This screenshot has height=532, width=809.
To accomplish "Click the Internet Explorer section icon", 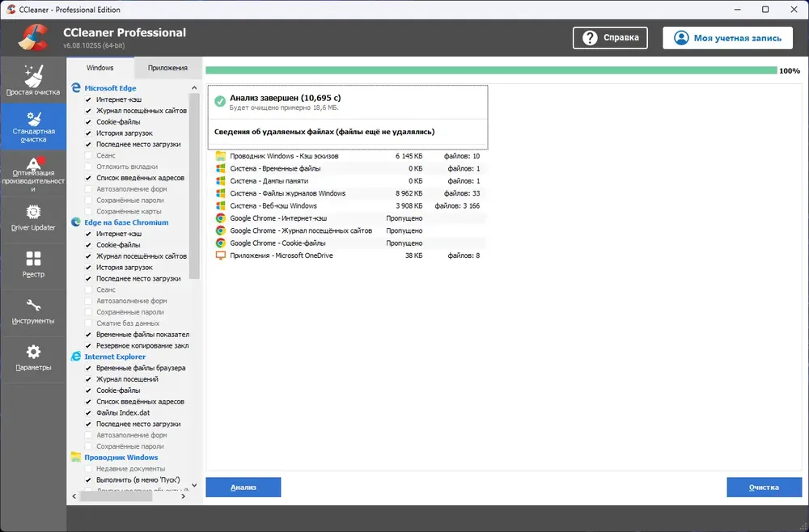I will [x=76, y=357].
